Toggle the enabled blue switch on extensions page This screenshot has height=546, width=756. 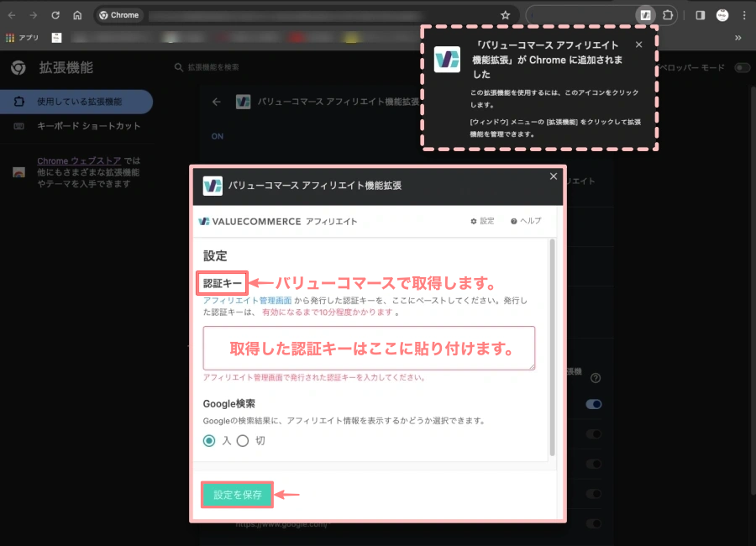point(594,404)
